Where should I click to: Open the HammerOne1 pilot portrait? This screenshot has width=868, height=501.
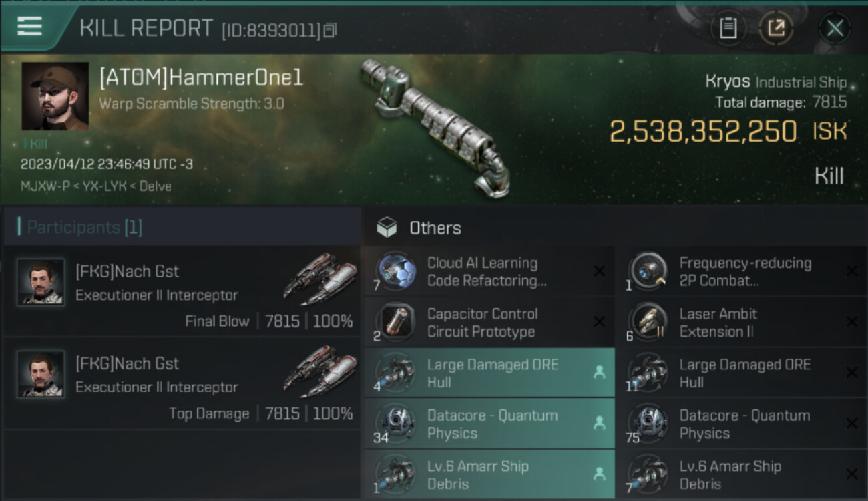[55, 96]
